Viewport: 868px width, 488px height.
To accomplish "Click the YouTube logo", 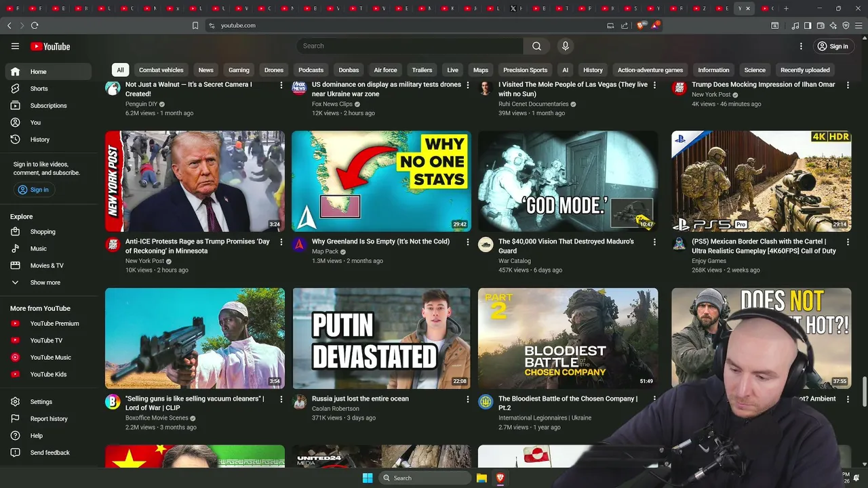I will pos(50,46).
